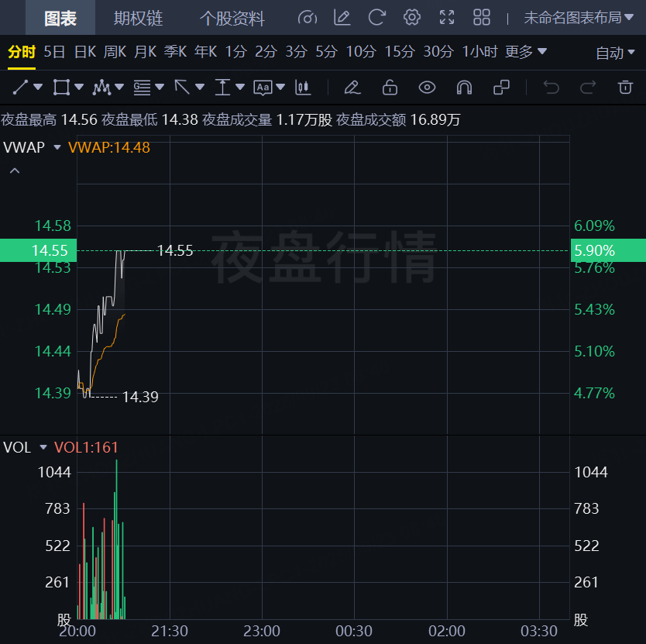Toggle drawings visibility eye icon

tap(427, 88)
